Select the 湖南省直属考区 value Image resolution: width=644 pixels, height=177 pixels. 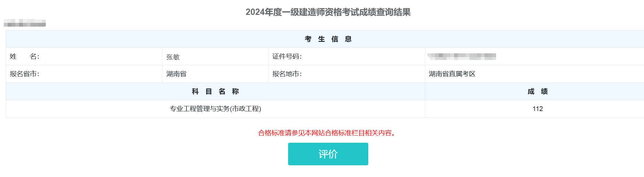point(452,74)
